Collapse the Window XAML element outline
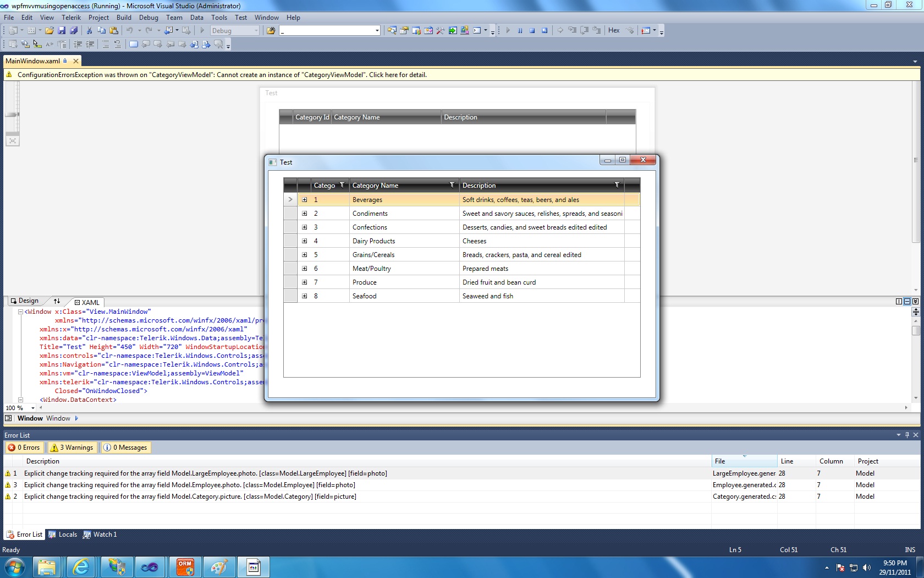The height and width of the screenshot is (578, 924). coord(20,312)
